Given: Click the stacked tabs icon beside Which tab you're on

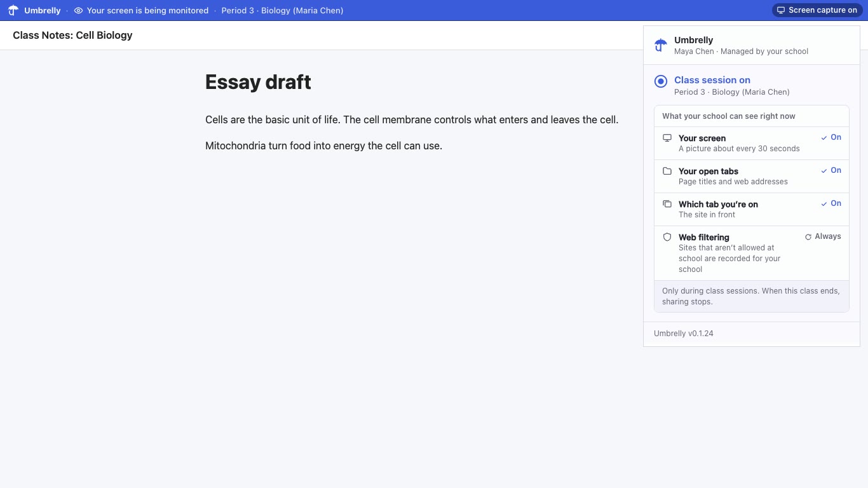Looking at the screenshot, I should [667, 204].
